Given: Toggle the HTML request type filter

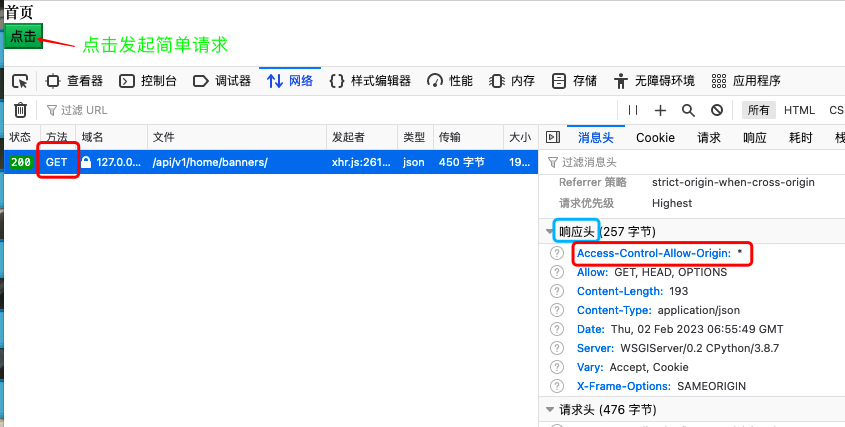Looking at the screenshot, I should tap(799, 110).
